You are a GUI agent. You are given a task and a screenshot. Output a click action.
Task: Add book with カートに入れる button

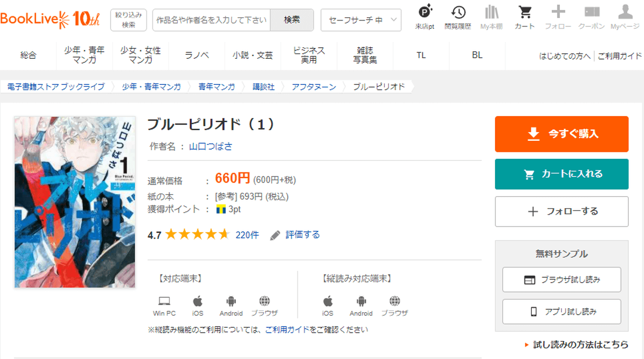click(561, 174)
